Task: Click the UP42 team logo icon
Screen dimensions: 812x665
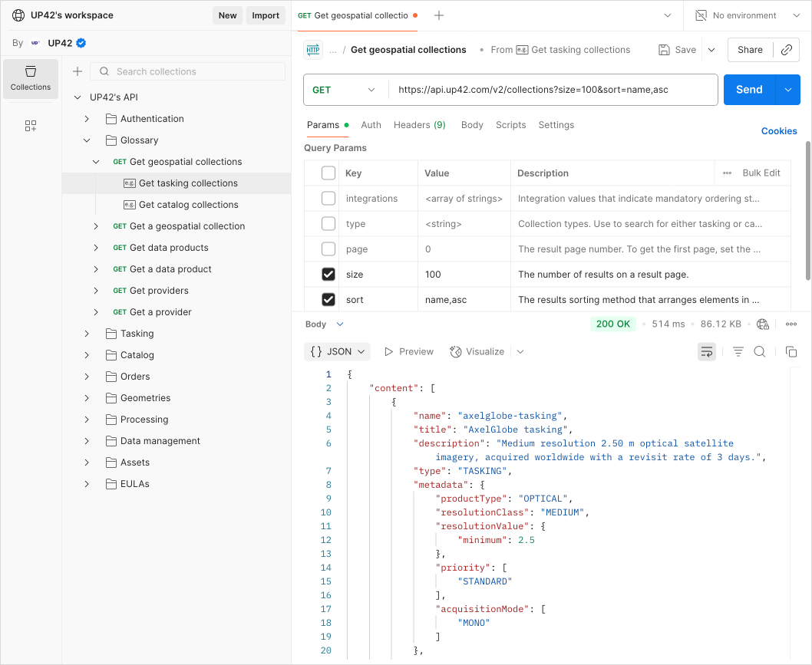Action: tap(36, 43)
